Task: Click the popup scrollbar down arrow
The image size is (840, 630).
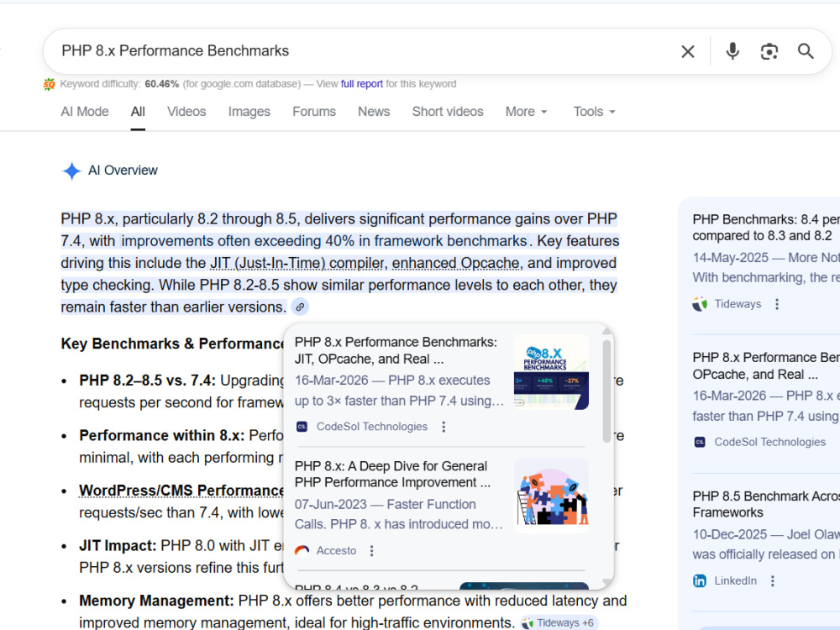Action: pyautogui.click(x=607, y=582)
